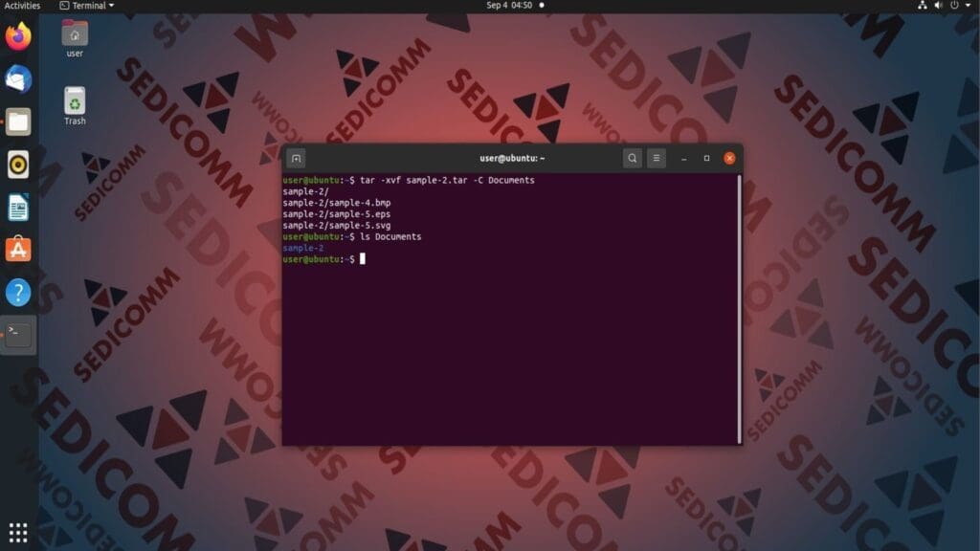Open a new tab in the terminal
The image size is (980, 551).
coord(297,158)
